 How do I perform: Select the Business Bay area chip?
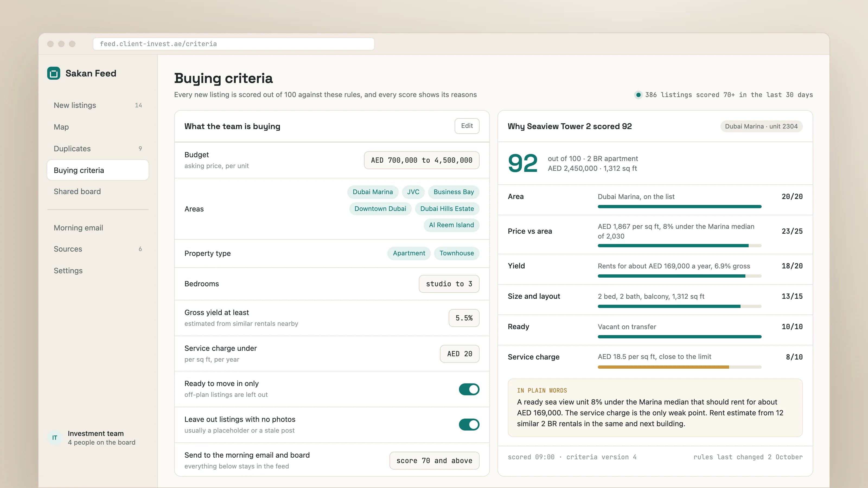pyautogui.click(x=454, y=192)
